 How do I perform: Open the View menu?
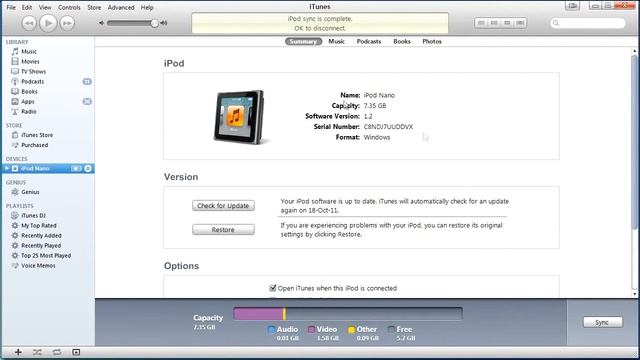tap(45, 7)
